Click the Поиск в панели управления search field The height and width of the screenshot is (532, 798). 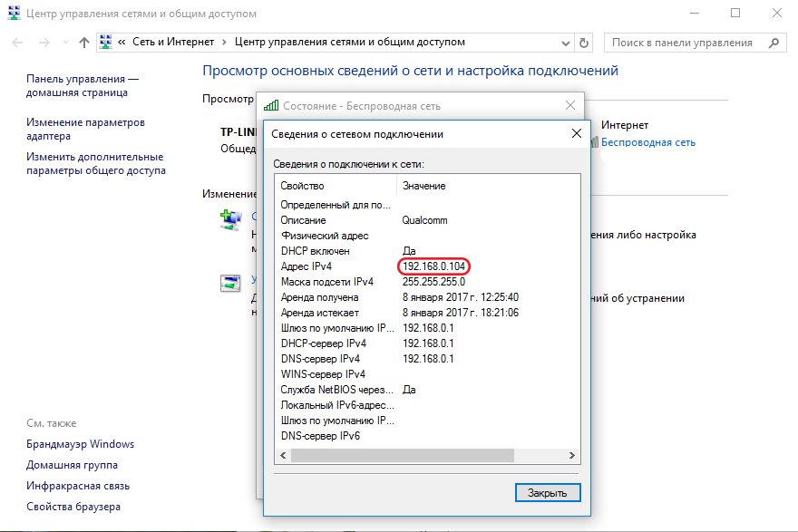pos(685,43)
